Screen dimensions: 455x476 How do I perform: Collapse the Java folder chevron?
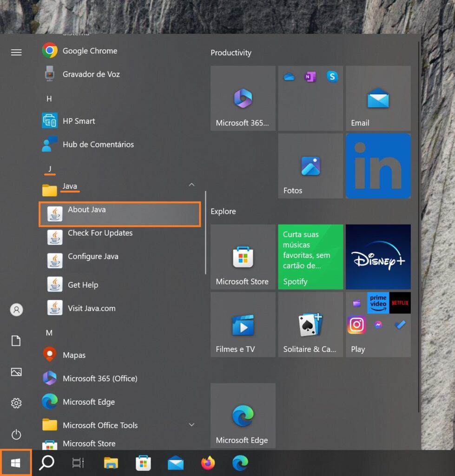pyautogui.click(x=191, y=185)
